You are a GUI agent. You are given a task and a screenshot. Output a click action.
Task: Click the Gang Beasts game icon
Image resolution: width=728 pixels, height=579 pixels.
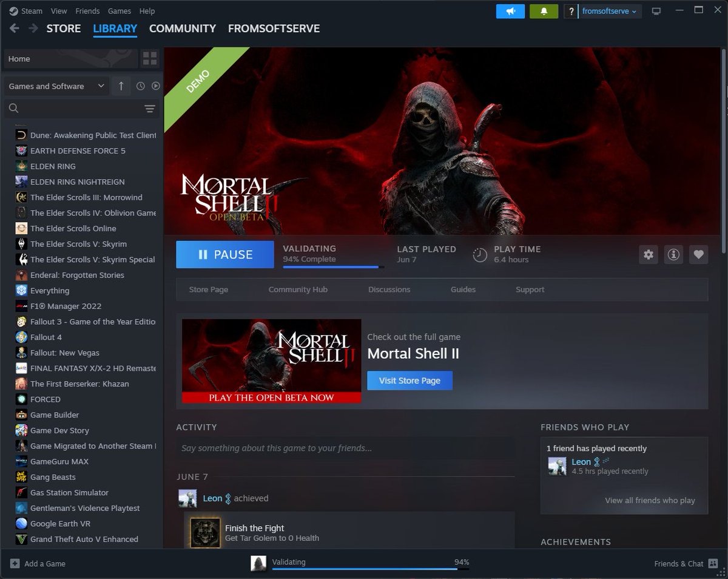[21, 477]
